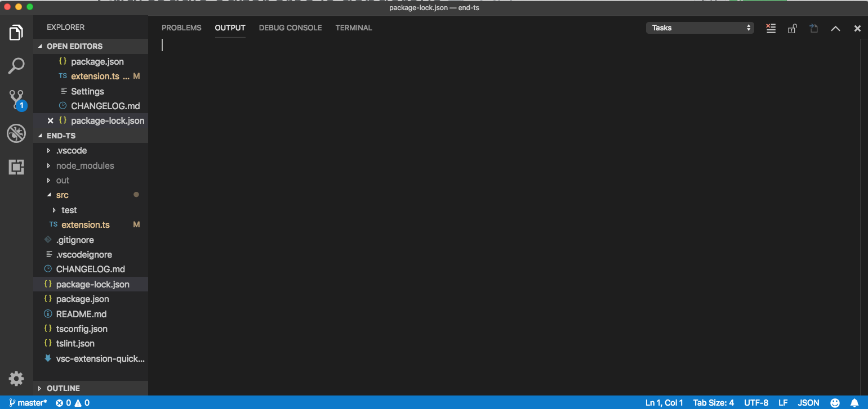This screenshot has height=409, width=868.
Task: Open the Explorer view icon
Action: click(x=16, y=33)
